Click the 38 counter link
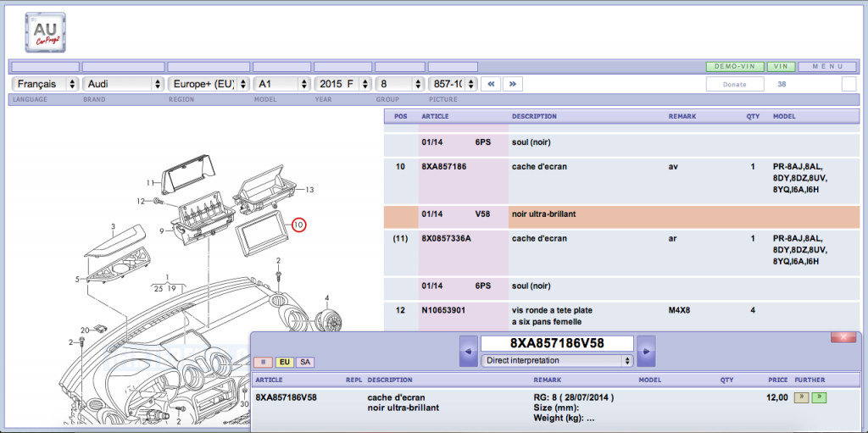This screenshot has width=868, height=433. click(782, 84)
